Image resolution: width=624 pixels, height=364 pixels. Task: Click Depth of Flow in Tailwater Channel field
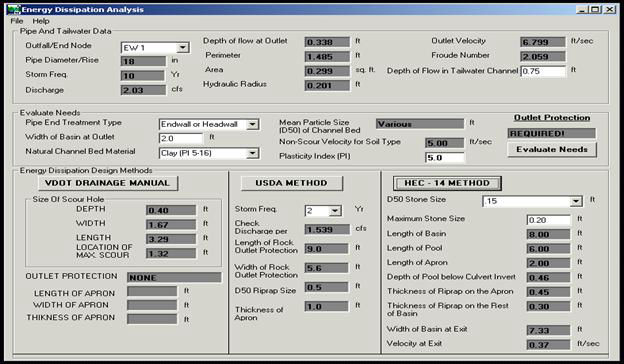click(543, 71)
